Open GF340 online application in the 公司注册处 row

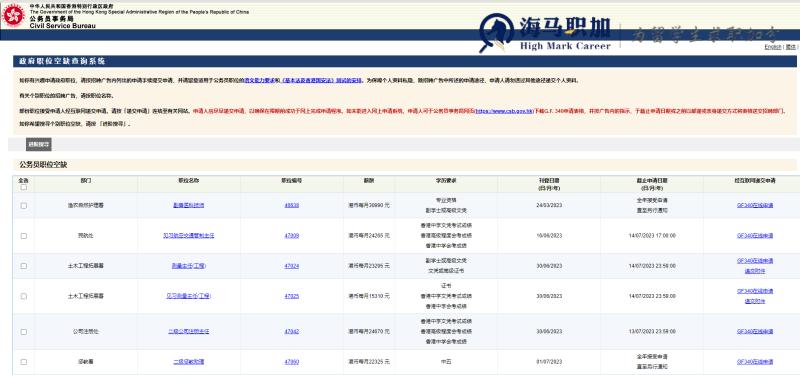tap(755, 332)
